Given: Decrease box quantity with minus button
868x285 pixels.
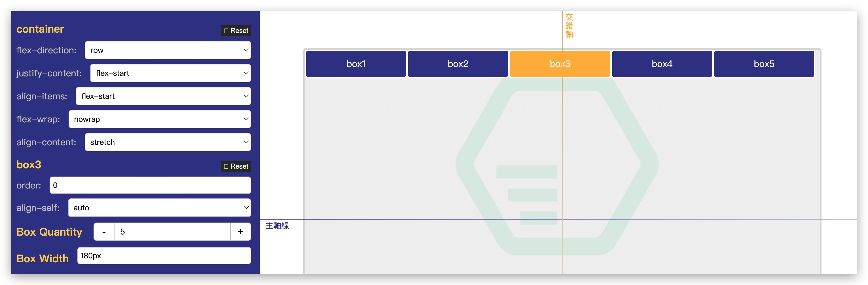Looking at the screenshot, I should coord(104,232).
